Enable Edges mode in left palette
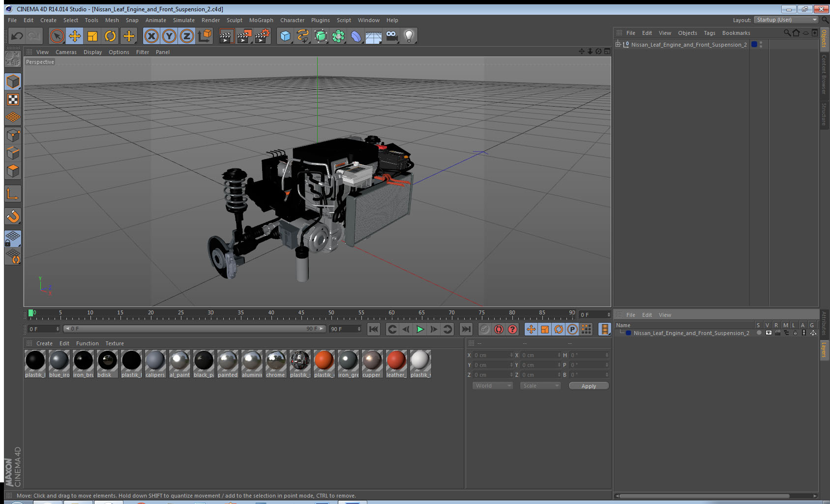 [13, 153]
